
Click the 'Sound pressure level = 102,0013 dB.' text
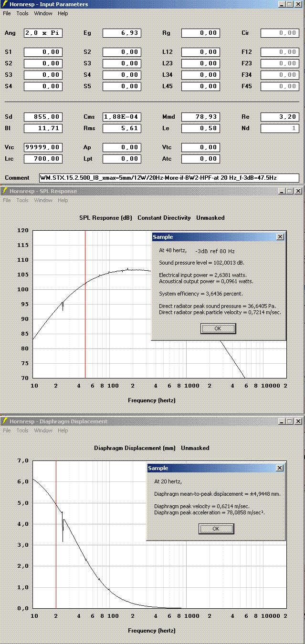[x=202, y=263]
